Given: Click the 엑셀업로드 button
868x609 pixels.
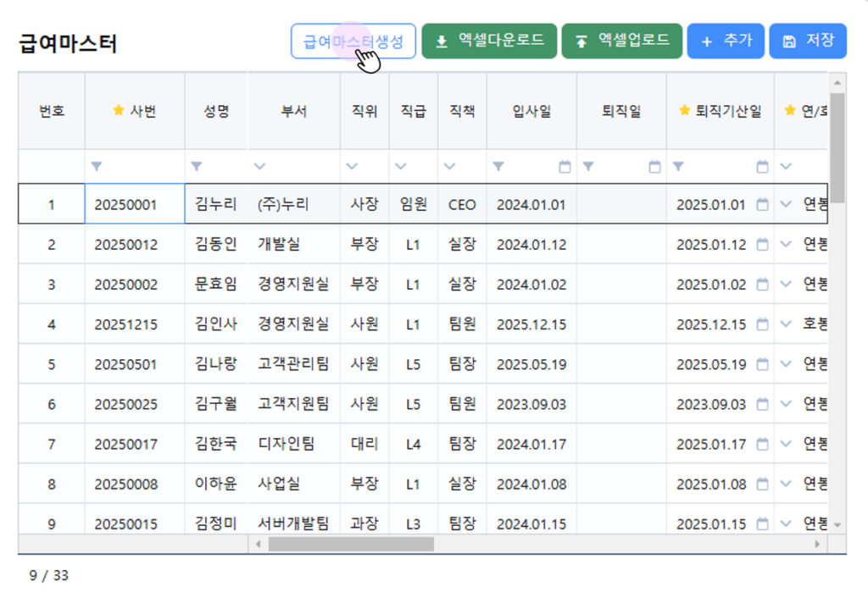Looking at the screenshot, I should pos(621,41).
